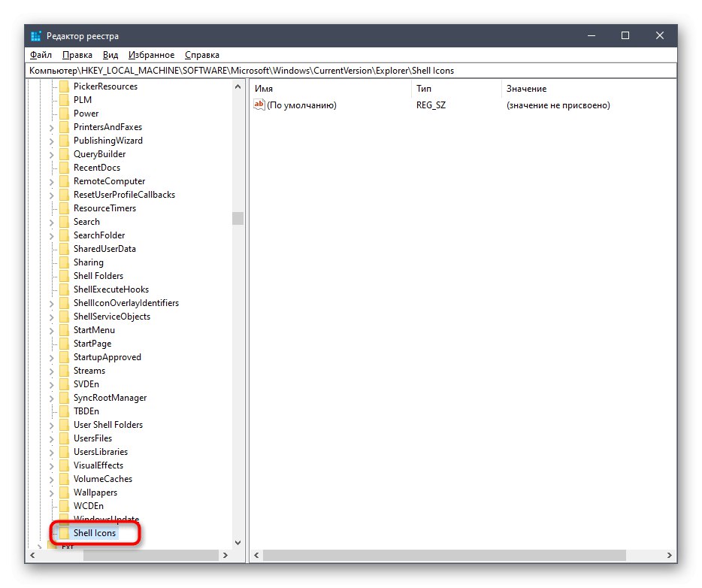Screen dimensions: 702x588
Task: Click the TBDEn folder icon
Action: pyautogui.click(x=64, y=411)
